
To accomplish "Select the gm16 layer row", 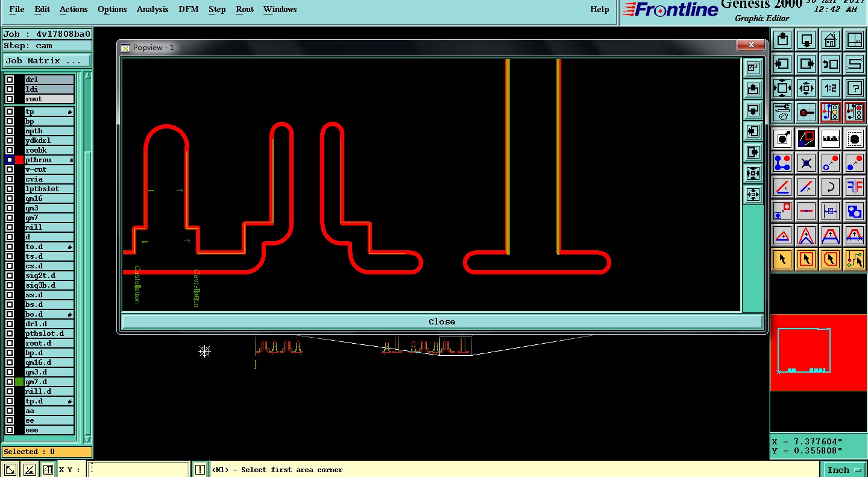I will (49, 198).
